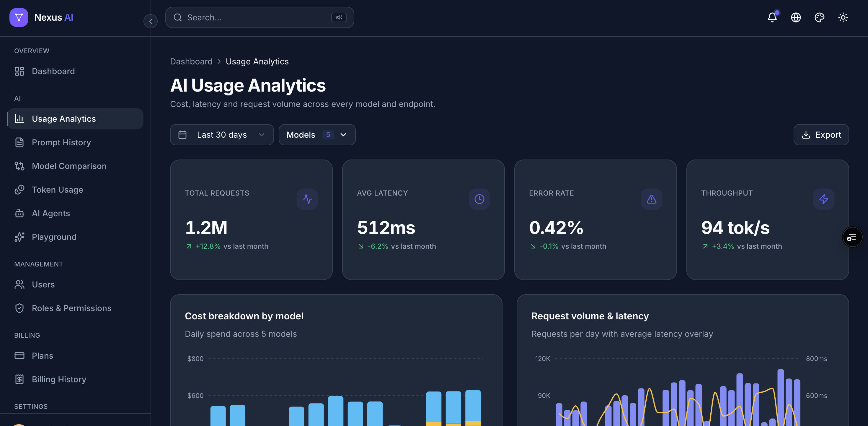
Task: Open the notifications bell
Action: point(772,17)
